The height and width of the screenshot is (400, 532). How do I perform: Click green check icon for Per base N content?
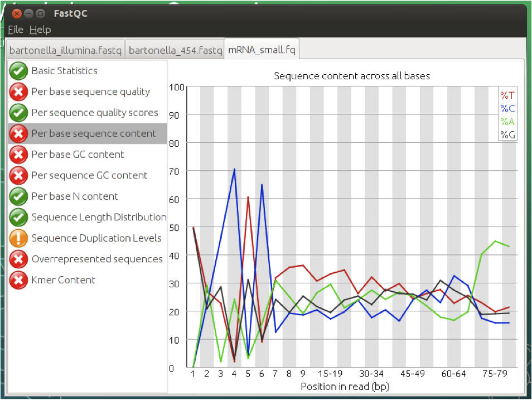[x=18, y=196]
